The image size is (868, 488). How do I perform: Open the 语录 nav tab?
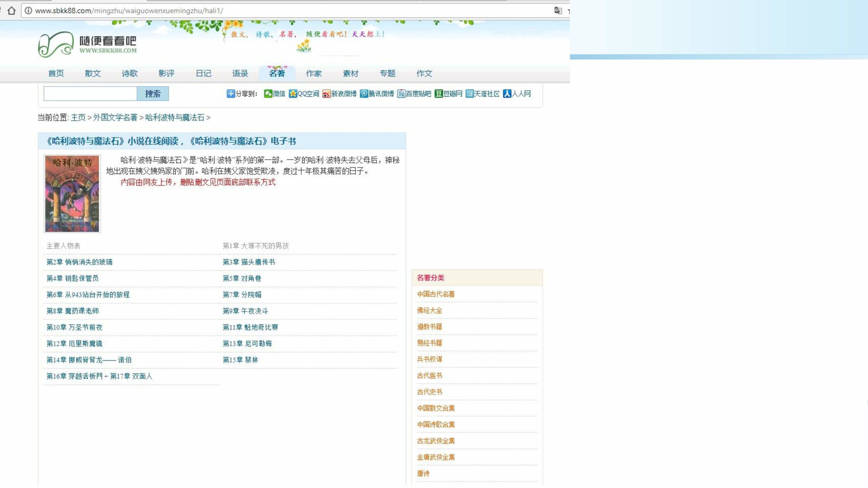click(240, 74)
